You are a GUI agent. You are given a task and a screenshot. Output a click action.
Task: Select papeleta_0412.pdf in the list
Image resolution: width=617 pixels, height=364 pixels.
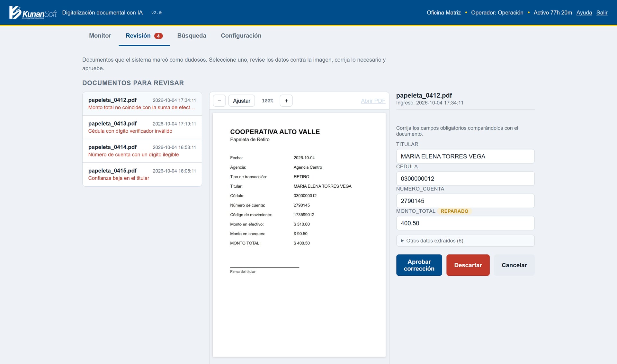pyautogui.click(x=142, y=103)
